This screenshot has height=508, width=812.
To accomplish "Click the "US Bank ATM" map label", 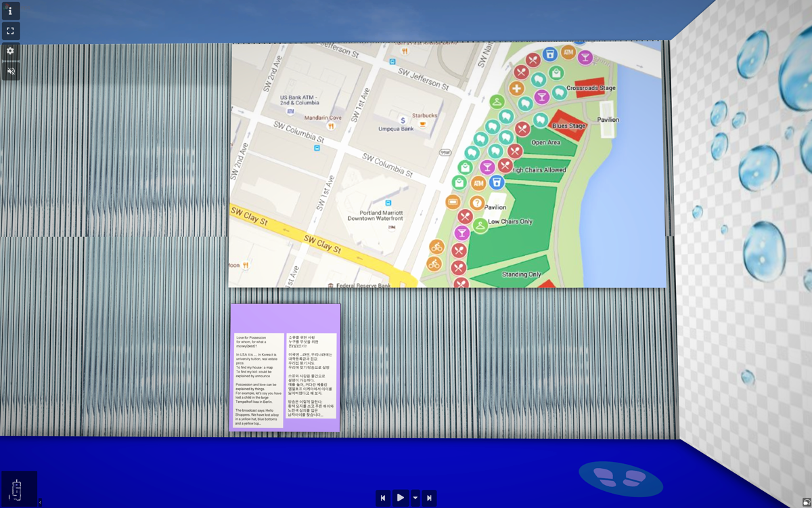I will [x=300, y=100].
